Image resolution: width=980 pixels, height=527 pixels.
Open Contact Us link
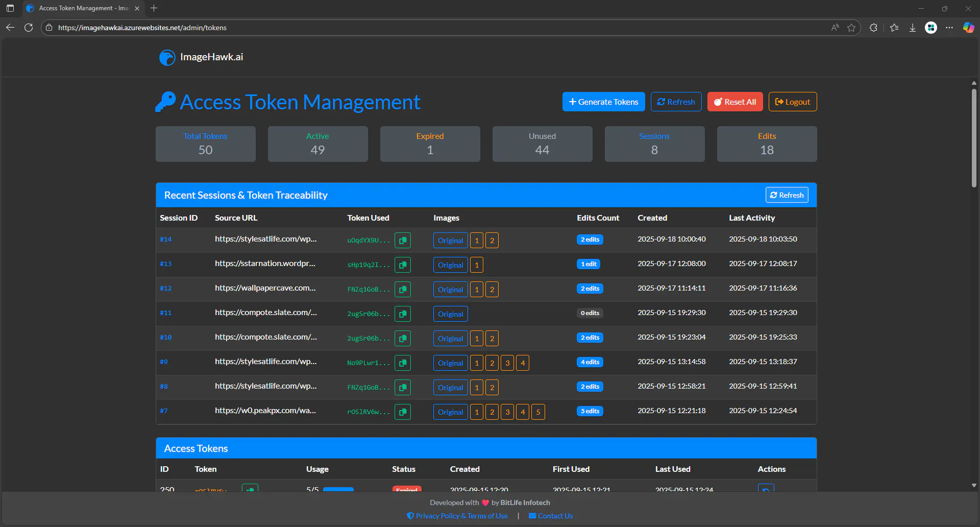(x=551, y=516)
